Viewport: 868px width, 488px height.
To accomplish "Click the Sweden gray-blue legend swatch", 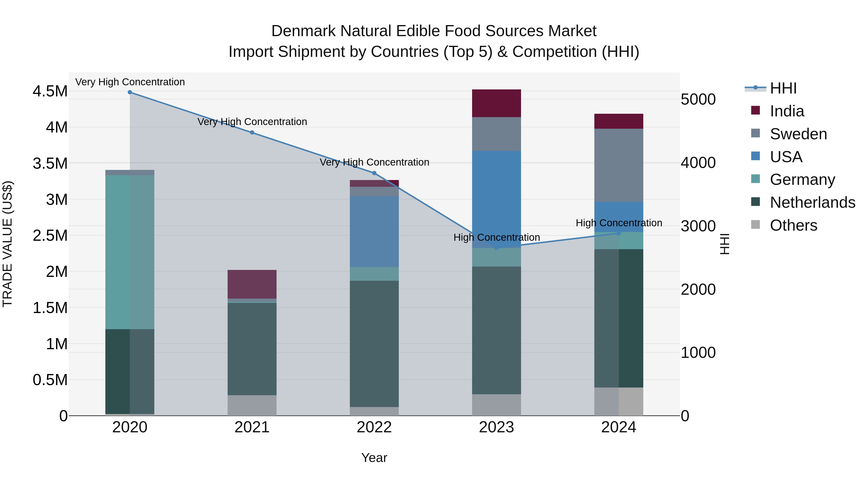I will [x=755, y=133].
